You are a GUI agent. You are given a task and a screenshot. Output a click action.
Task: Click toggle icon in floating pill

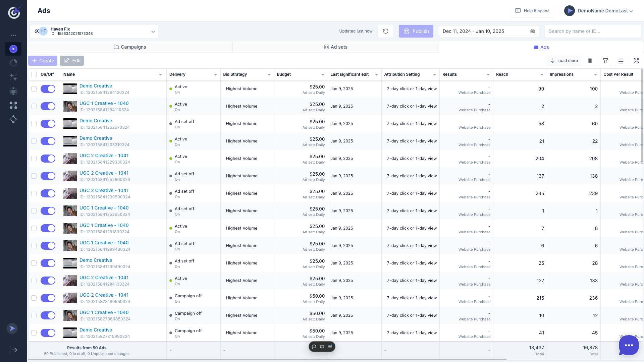coord(322,347)
